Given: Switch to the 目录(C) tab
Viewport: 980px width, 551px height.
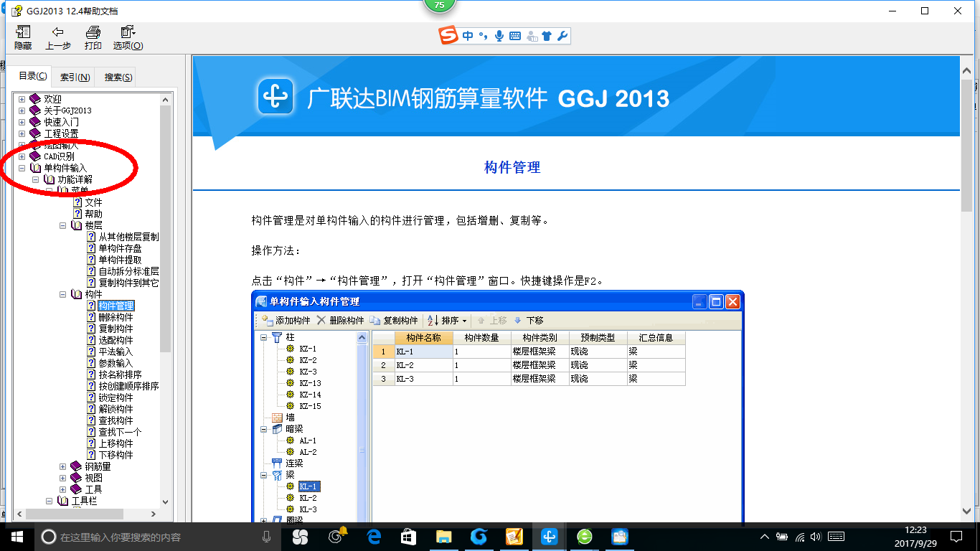Looking at the screenshot, I should click(32, 76).
